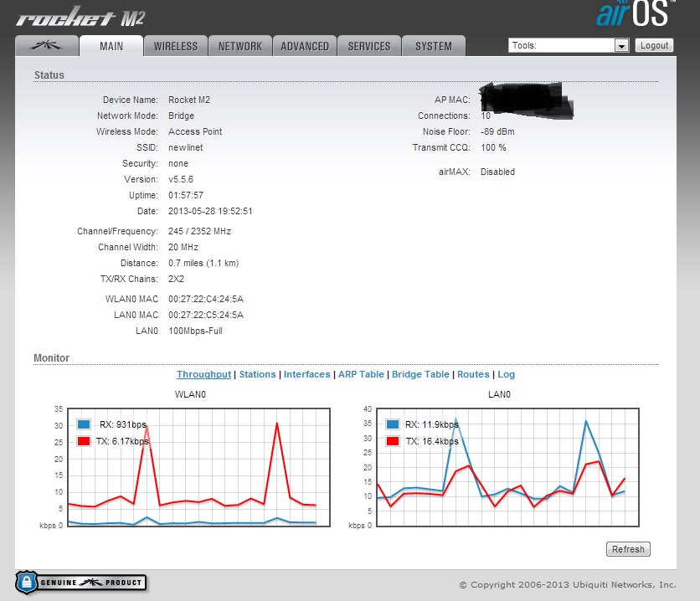Image resolution: width=700 pixels, height=601 pixels.
Task: Open the SERVICES tab
Action: 368,46
